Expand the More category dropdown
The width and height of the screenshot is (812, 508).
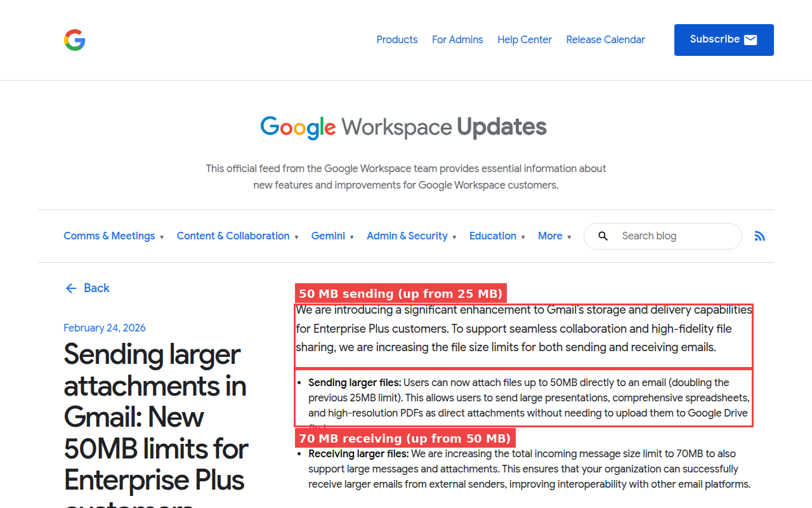click(551, 236)
